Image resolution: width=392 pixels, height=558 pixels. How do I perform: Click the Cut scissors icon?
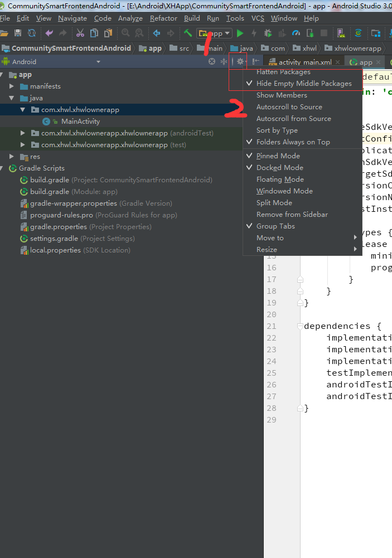[80, 33]
